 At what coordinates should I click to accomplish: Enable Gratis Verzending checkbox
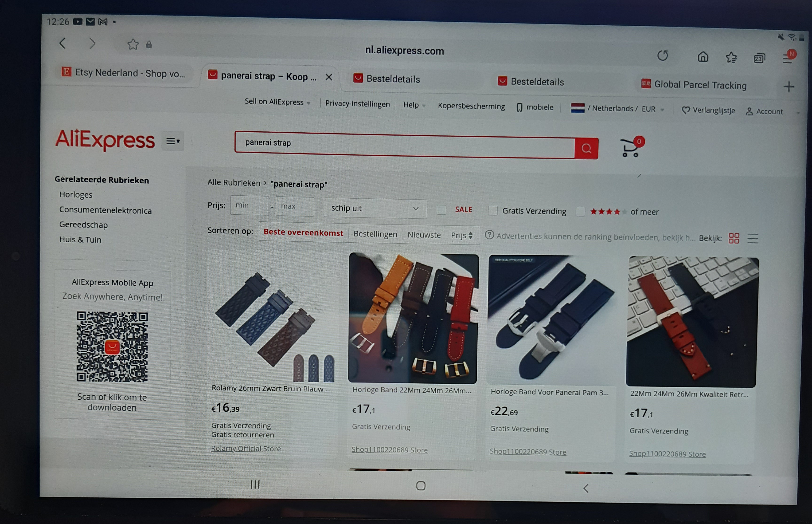coord(493,211)
